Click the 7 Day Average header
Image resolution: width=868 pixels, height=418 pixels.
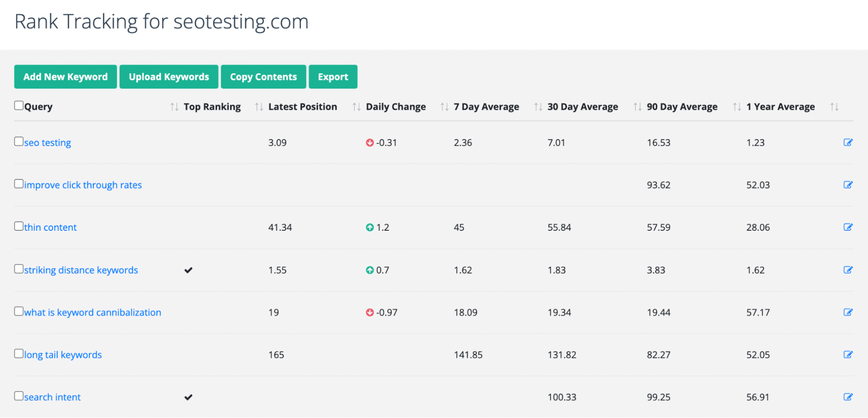click(486, 107)
